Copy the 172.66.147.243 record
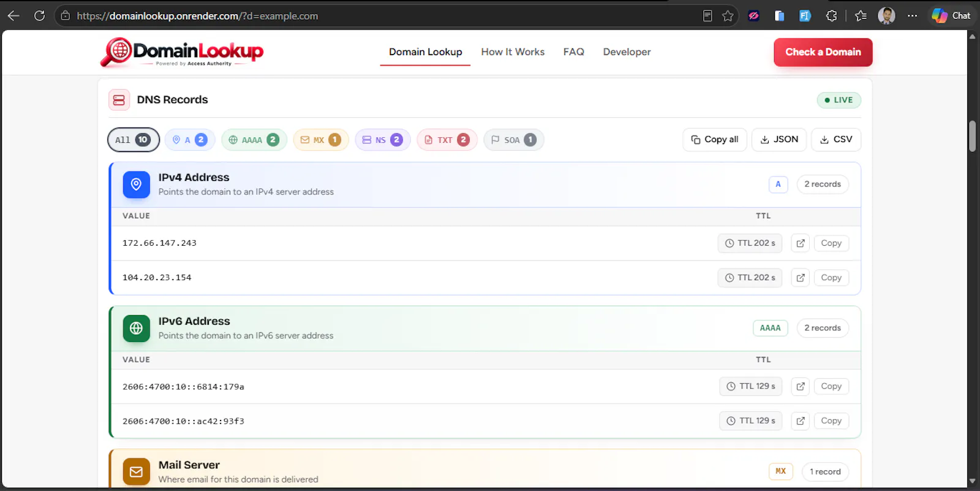The image size is (980, 491). click(x=831, y=243)
